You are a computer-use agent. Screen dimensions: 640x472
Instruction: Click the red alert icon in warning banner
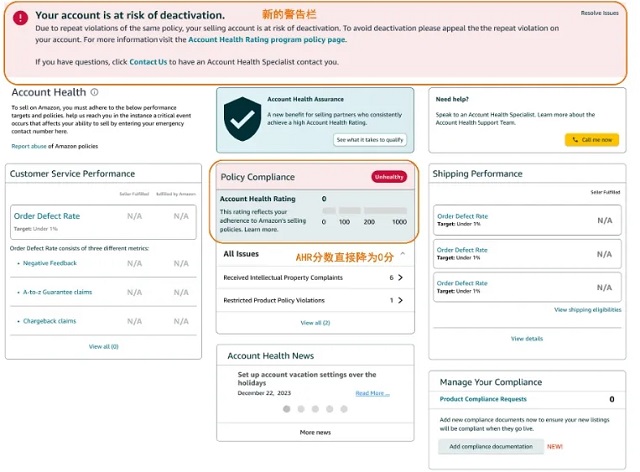(x=20, y=17)
